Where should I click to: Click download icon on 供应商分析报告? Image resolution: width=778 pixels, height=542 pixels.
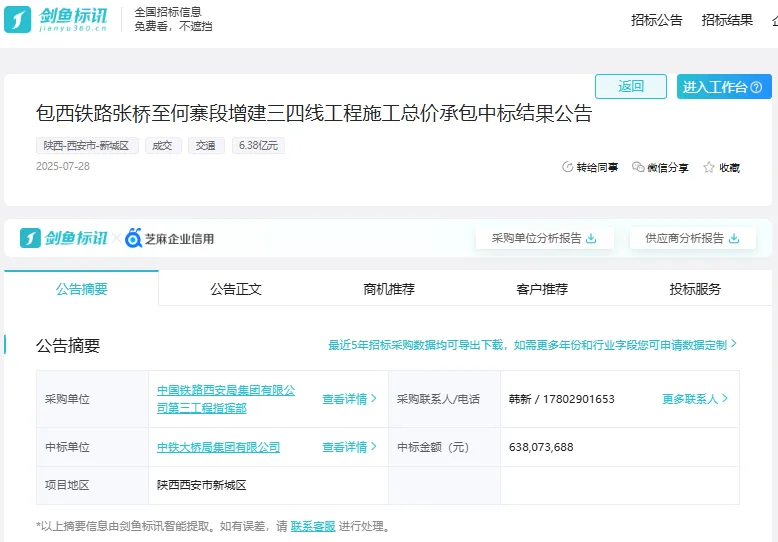(734, 238)
